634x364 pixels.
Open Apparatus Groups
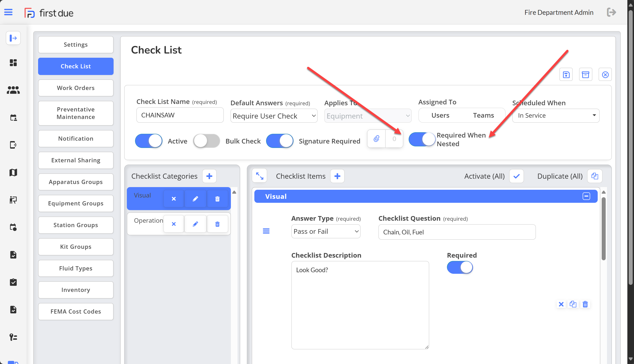pos(75,182)
